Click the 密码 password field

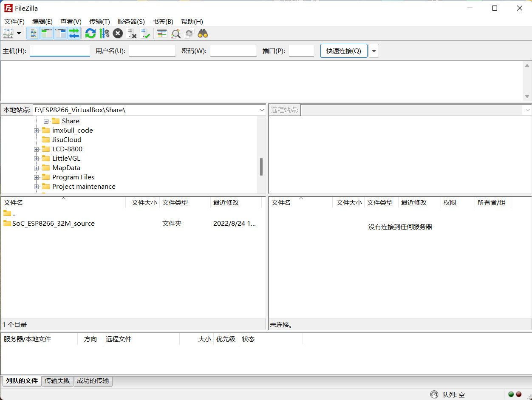point(233,51)
